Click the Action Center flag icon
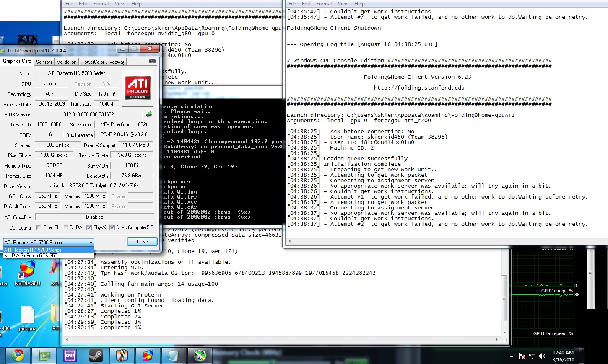 tap(522, 356)
